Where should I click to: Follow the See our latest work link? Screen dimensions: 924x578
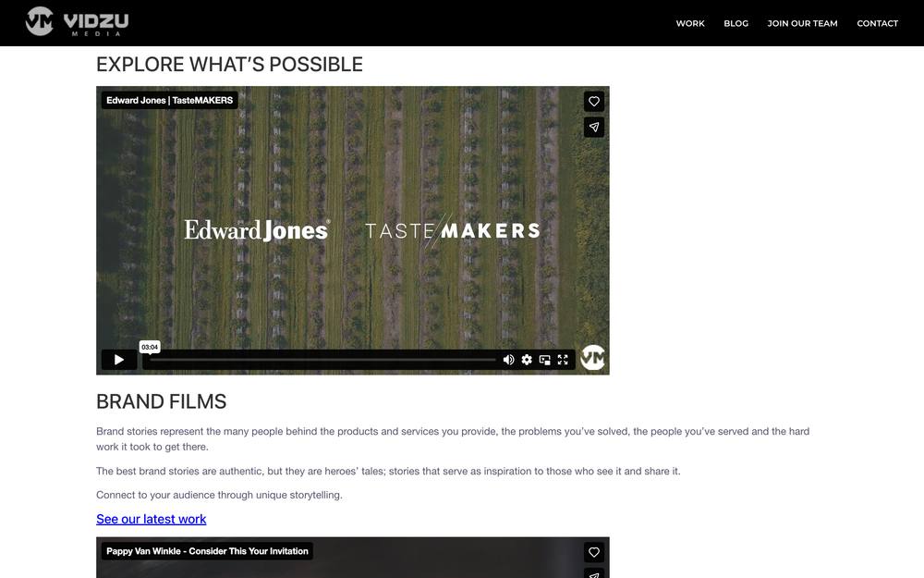[151, 519]
